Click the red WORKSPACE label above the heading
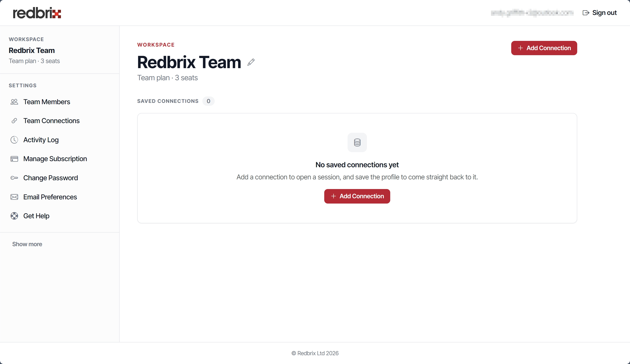The image size is (630, 364). pyautogui.click(x=156, y=45)
